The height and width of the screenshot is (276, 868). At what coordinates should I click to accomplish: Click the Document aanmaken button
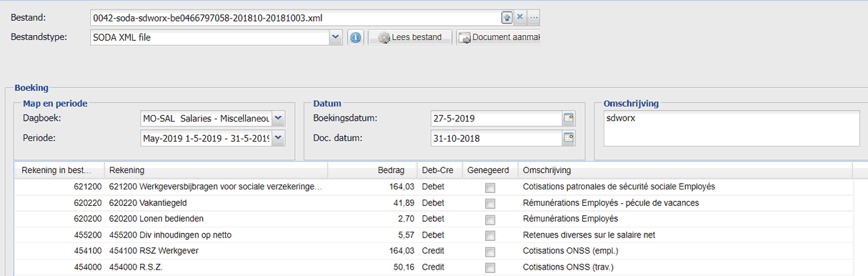point(499,37)
